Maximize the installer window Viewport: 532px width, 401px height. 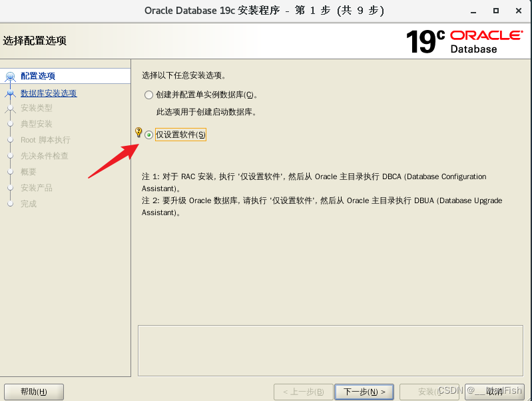coord(495,11)
